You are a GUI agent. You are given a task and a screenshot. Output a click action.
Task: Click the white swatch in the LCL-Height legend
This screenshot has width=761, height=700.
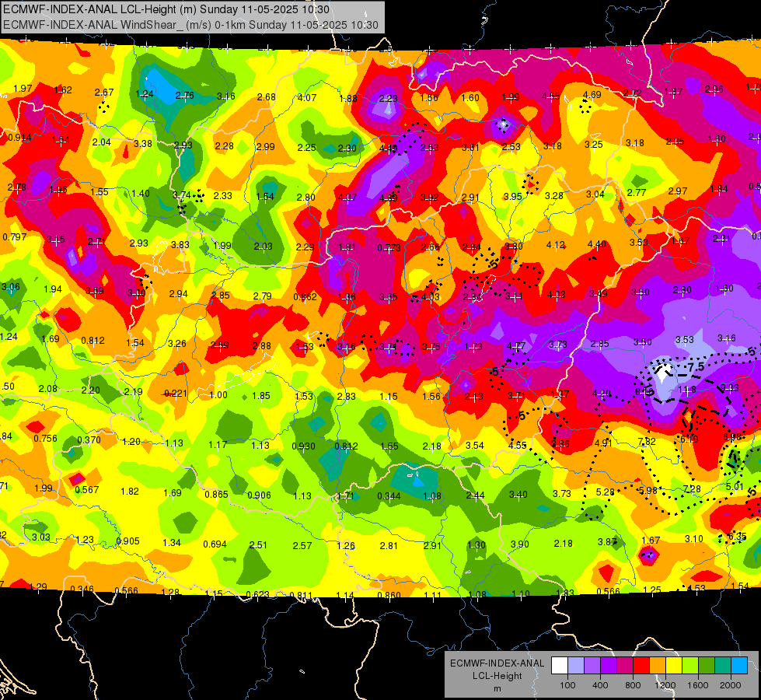560,666
